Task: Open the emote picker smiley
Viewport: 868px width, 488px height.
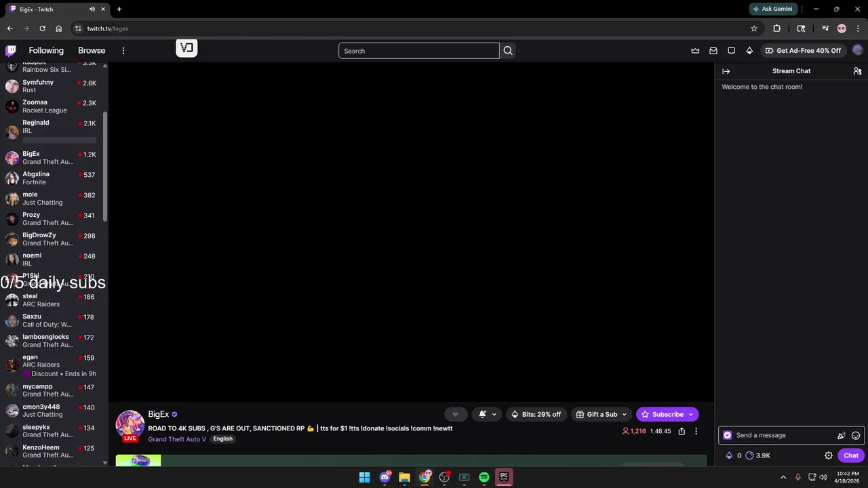Action: [856, 436]
